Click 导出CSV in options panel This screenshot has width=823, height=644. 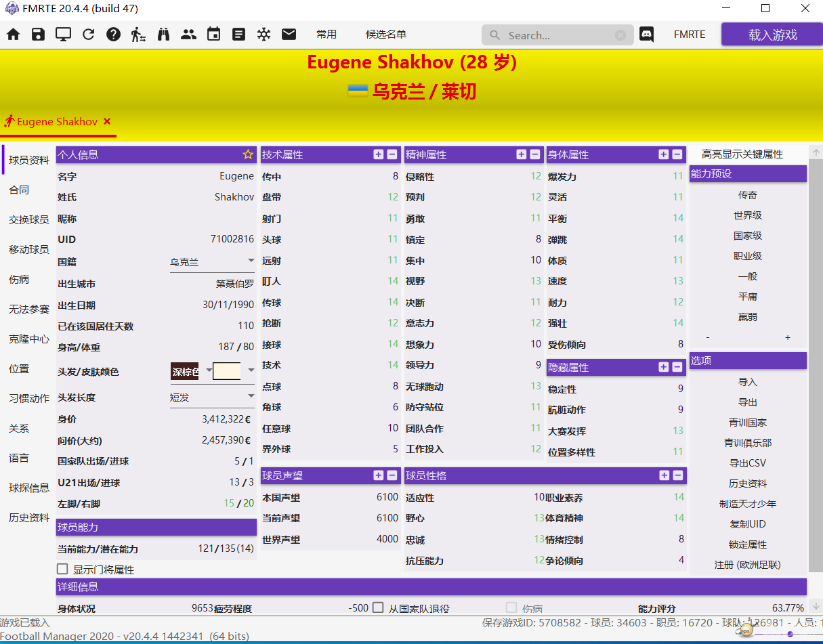(x=748, y=463)
